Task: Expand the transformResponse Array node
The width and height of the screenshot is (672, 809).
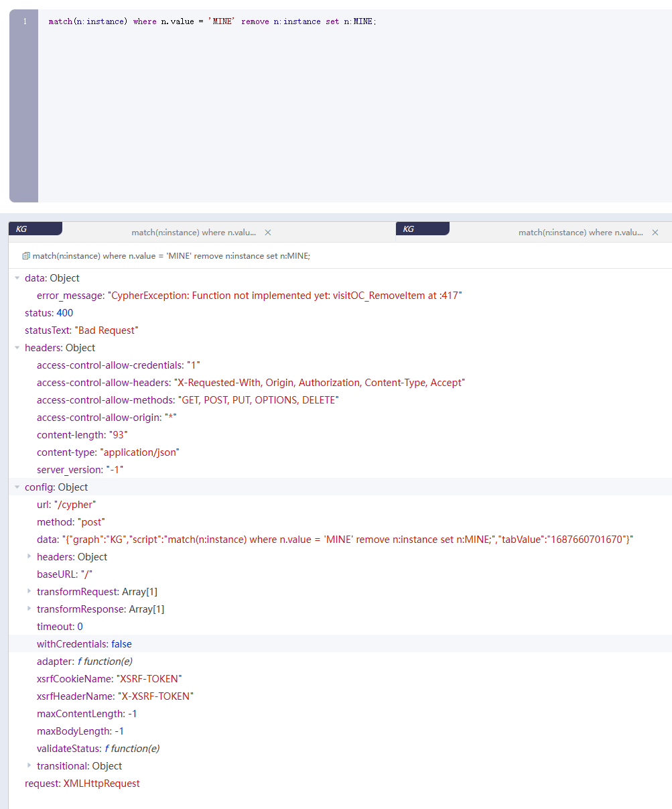Action: [28, 609]
